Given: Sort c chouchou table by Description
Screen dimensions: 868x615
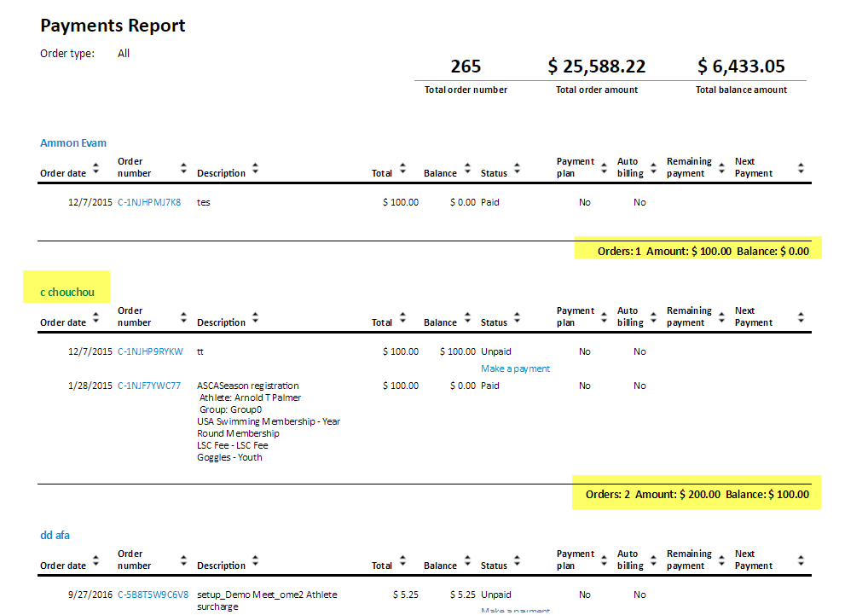Looking at the screenshot, I should point(255,318).
